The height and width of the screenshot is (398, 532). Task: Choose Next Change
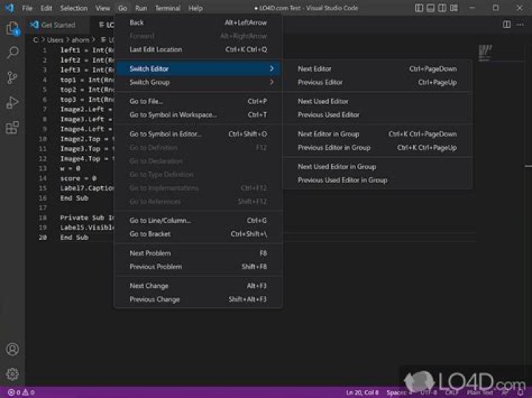click(198, 286)
